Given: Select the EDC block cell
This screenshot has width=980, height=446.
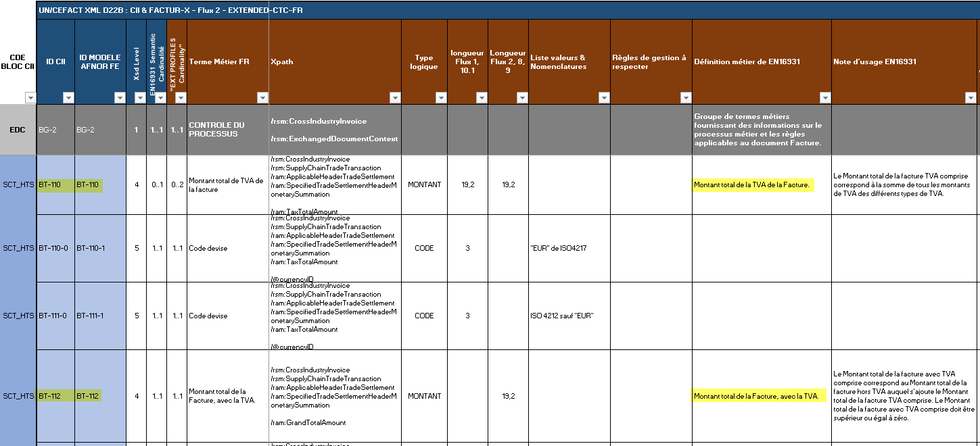Looking at the screenshot, I should pyautogui.click(x=18, y=130).
